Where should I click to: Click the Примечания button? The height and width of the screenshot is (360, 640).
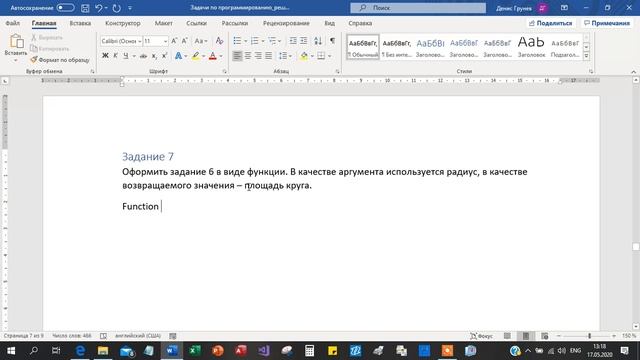point(607,23)
